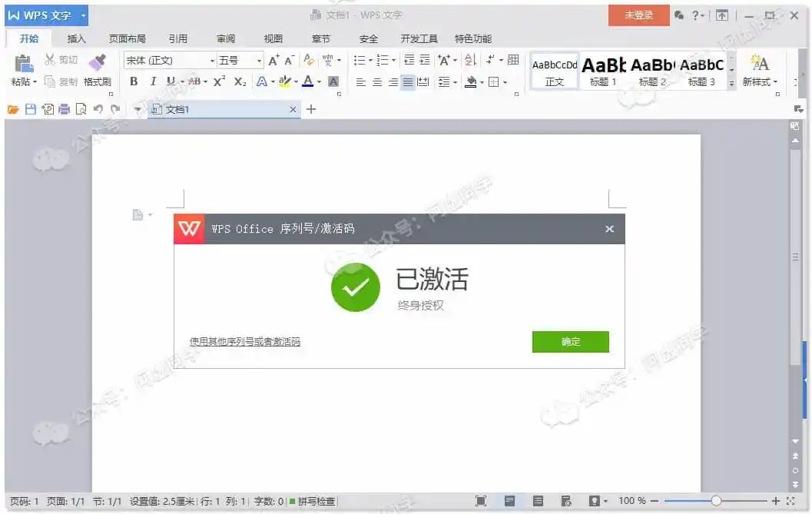Click the 未登录 login button
Screen dimensions: 812x514
pyautogui.click(x=638, y=15)
